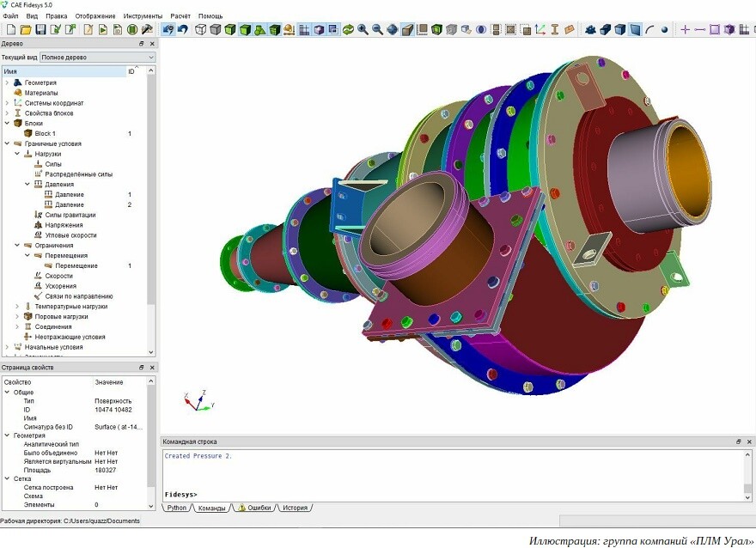
Task: Click the Ошибки tab in command panel
Action: [255, 508]
